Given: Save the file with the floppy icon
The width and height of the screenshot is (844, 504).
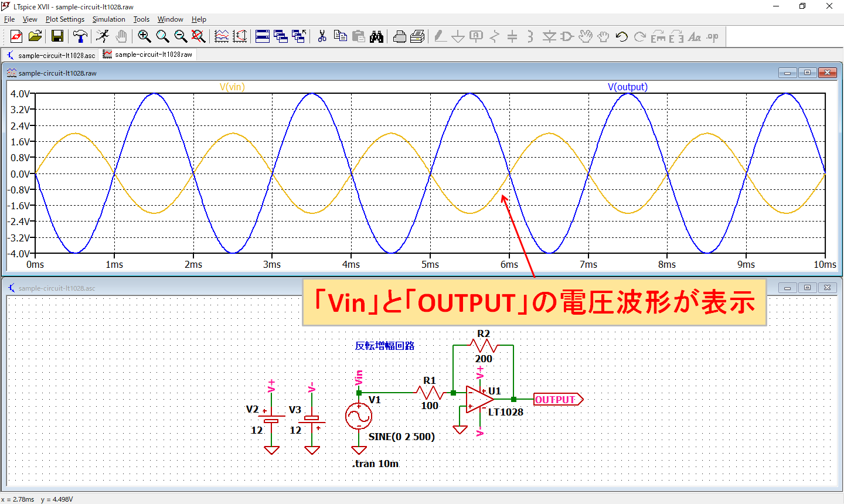Looking at the screenshot, I should click(x=57, y=36).
